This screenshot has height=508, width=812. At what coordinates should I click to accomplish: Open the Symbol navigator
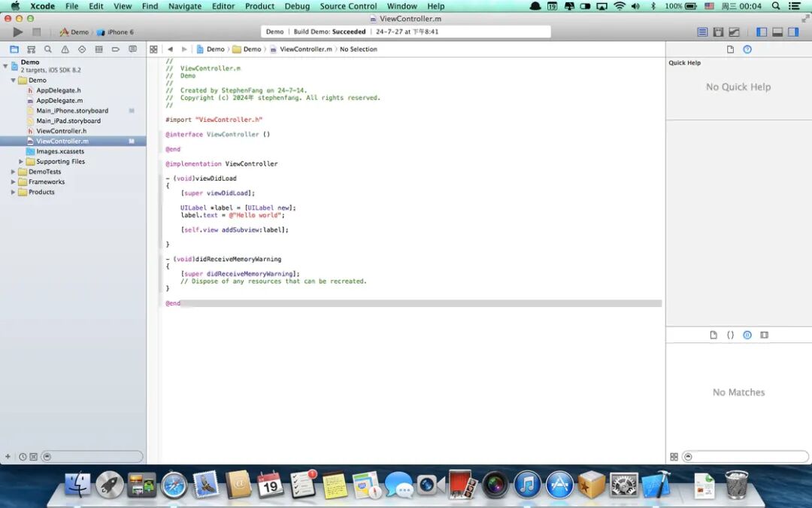click(x=31, y=49)
